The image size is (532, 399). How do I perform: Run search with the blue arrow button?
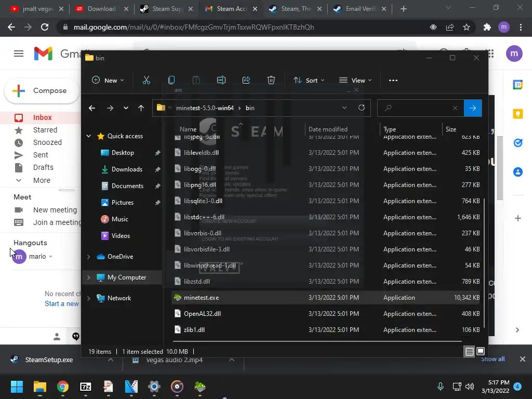[473, 108]
